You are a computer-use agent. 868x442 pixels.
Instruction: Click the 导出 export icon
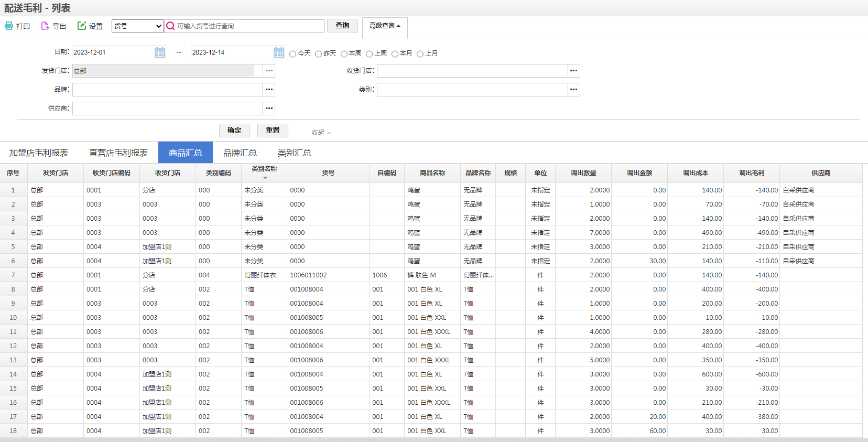click(45, 26)
